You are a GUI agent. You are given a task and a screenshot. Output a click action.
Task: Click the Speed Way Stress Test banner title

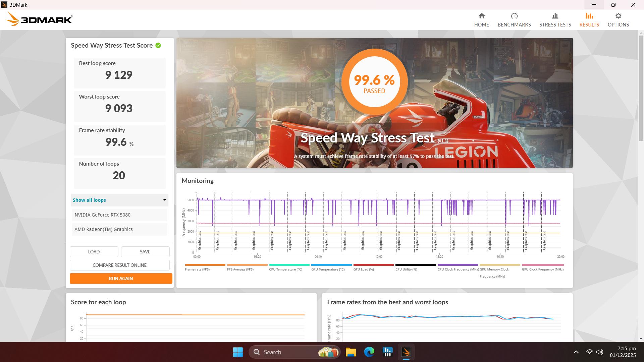pyautogui.click(x=368, y=138)
